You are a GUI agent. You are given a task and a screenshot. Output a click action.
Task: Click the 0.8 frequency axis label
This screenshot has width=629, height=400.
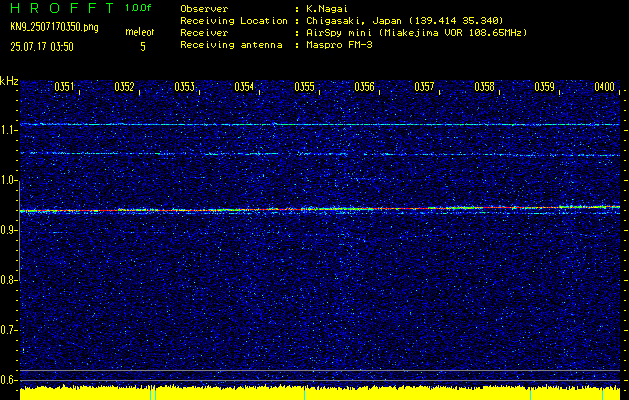[7, 280]
